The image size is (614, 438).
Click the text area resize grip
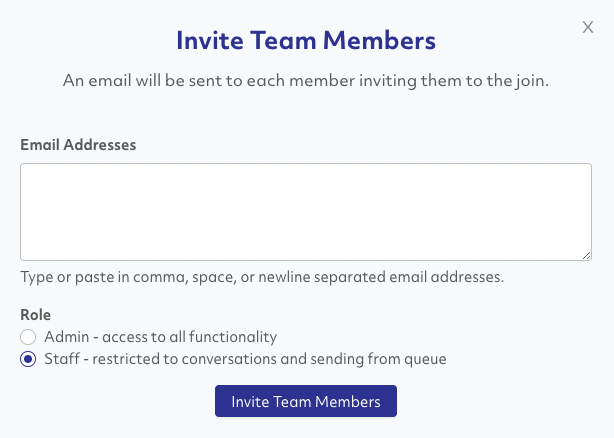point(586,255)
